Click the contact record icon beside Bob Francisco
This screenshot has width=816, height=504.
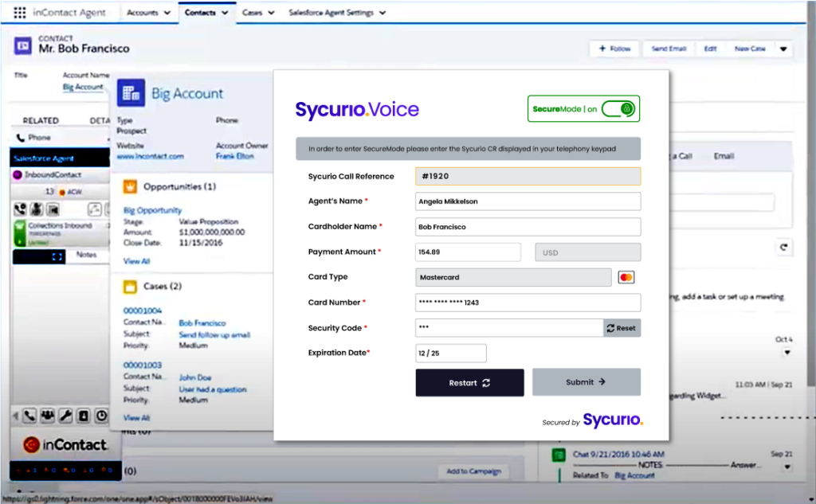[23, 46]
